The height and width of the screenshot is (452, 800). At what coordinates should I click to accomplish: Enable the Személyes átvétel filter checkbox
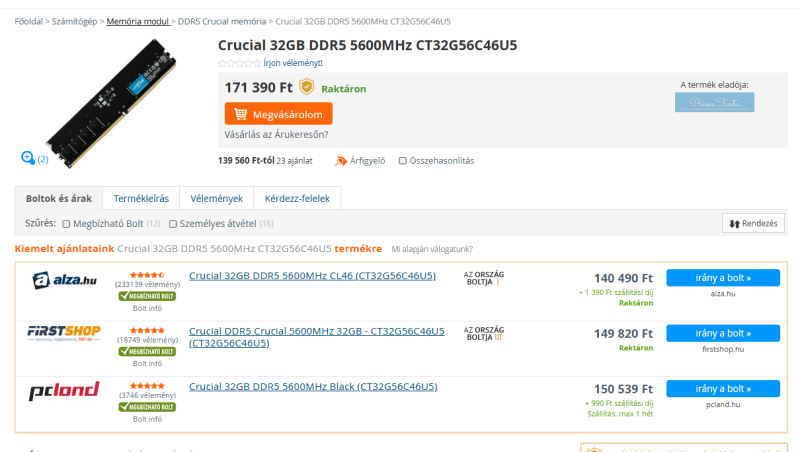pyautogui.click(x=173, y=224)
